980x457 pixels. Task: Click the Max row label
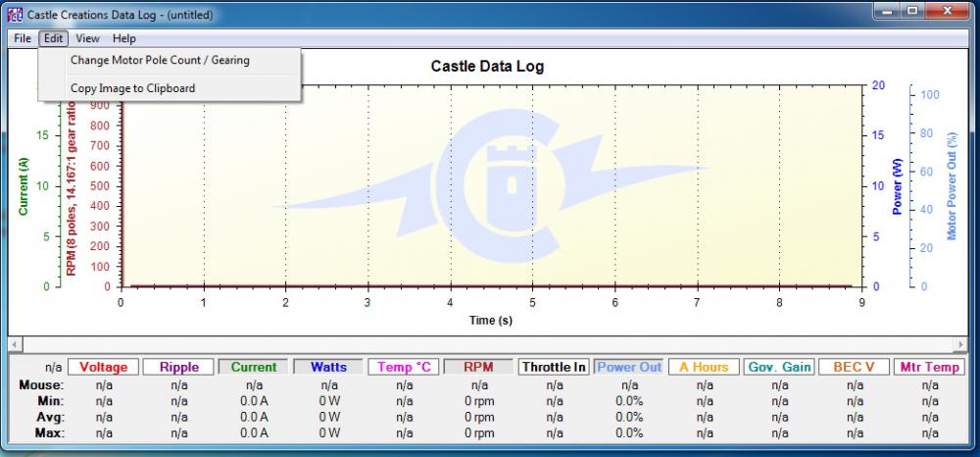[49, 433]
